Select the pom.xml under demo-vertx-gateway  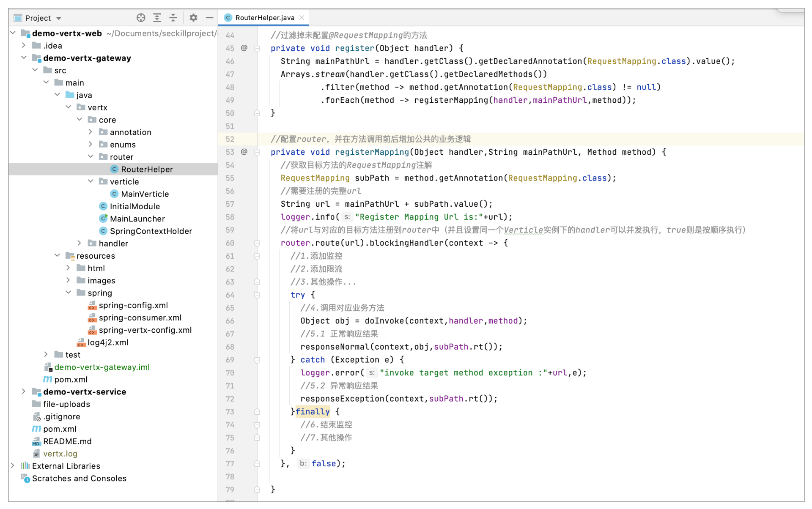pos(71,380)
